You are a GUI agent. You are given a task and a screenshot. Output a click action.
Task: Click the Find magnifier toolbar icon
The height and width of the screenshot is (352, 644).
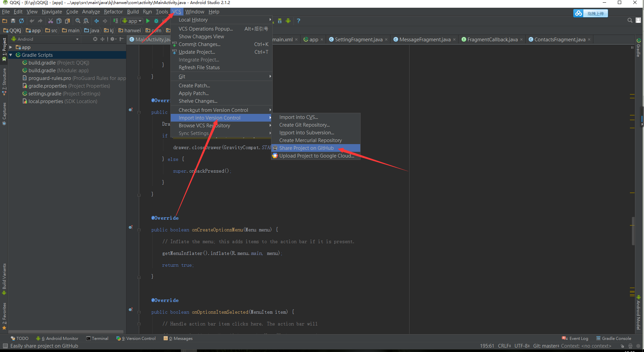[x=78, y=21]
